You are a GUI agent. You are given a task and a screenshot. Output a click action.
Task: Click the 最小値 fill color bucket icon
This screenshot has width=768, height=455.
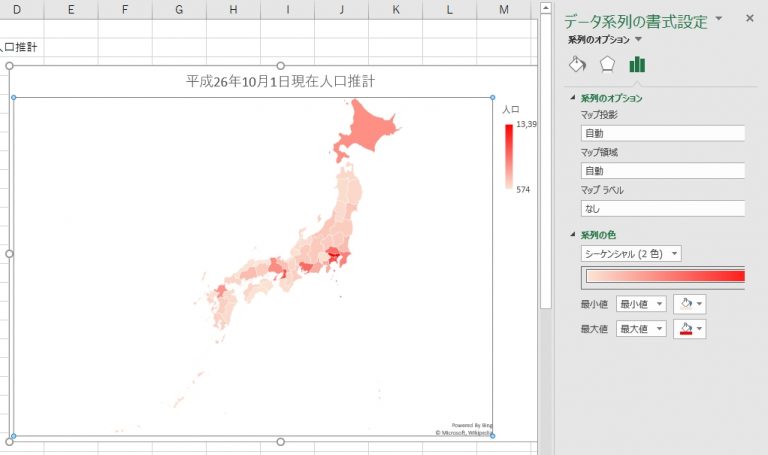686,304
